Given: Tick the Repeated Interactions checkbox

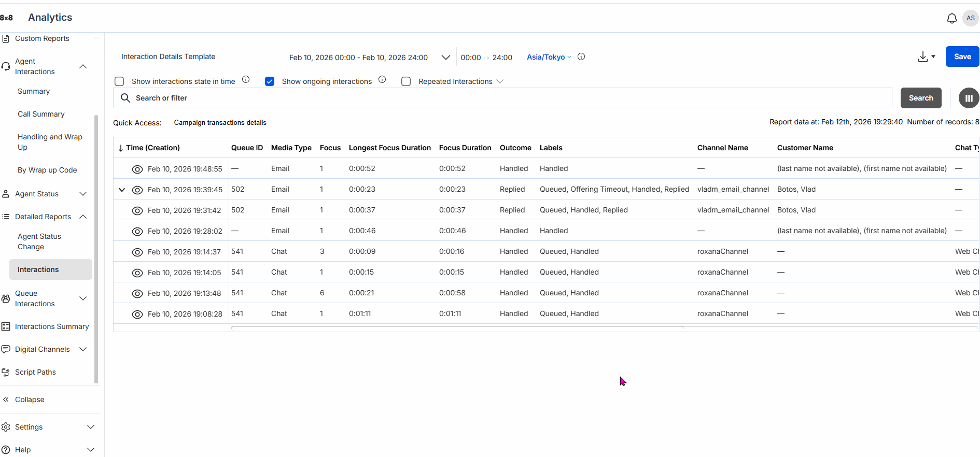Looking at the screenshot, I should 406,81.
